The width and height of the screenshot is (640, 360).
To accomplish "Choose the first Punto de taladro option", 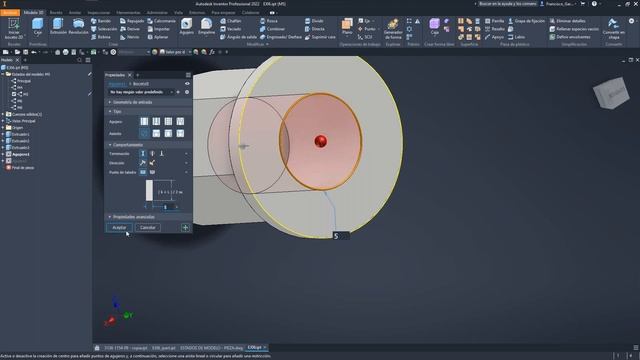I will [143, 172].
